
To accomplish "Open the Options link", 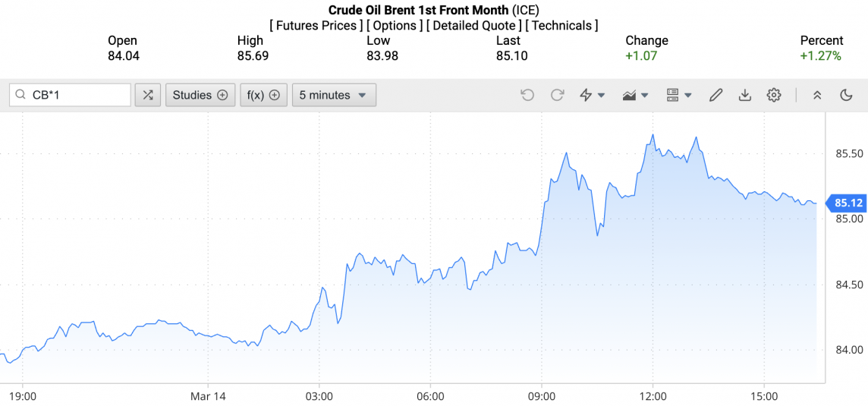I will [x=395, y=25].
